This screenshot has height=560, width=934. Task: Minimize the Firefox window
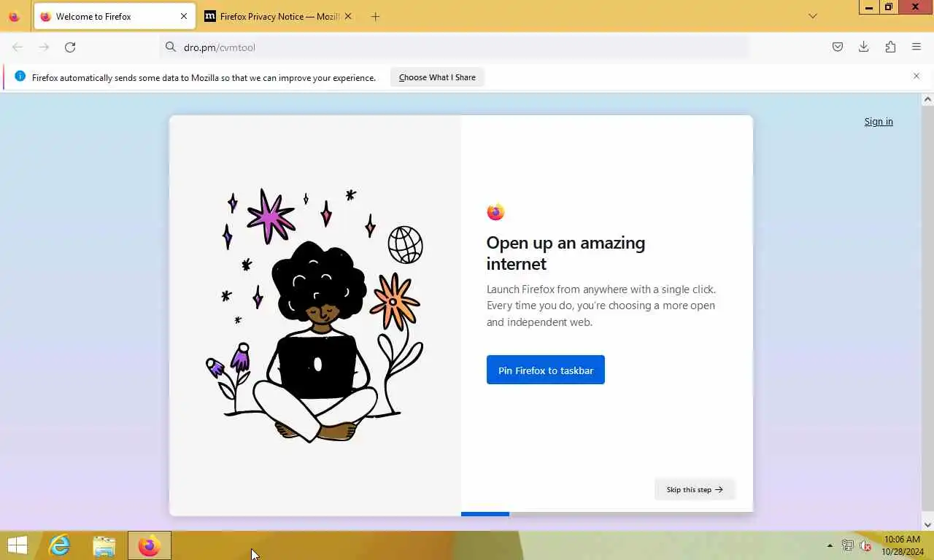tap(868, 7)
